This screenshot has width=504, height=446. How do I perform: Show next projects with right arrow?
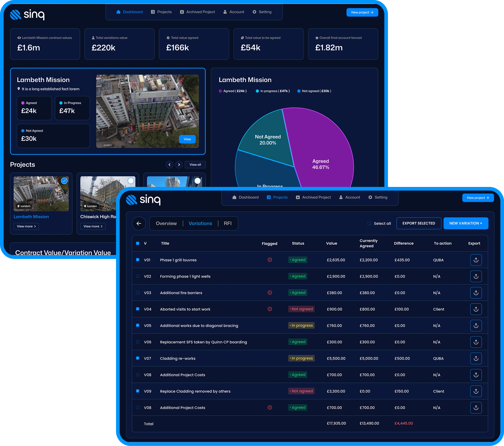(179, 165)
